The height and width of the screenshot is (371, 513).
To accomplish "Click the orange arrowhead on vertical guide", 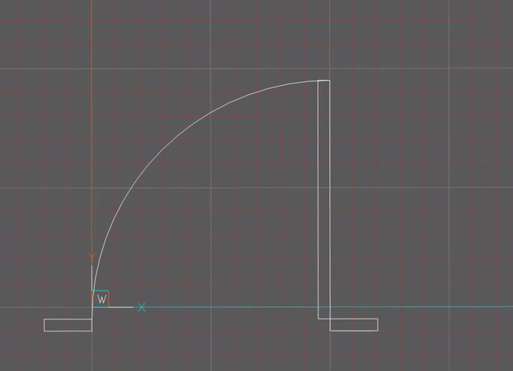I will (x=92, y=257).
